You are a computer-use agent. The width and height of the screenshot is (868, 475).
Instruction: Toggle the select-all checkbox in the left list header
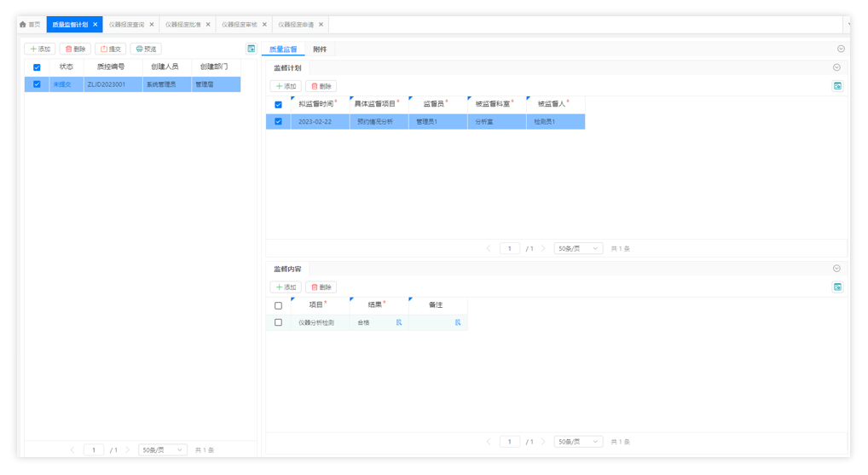tap(37, 67)
